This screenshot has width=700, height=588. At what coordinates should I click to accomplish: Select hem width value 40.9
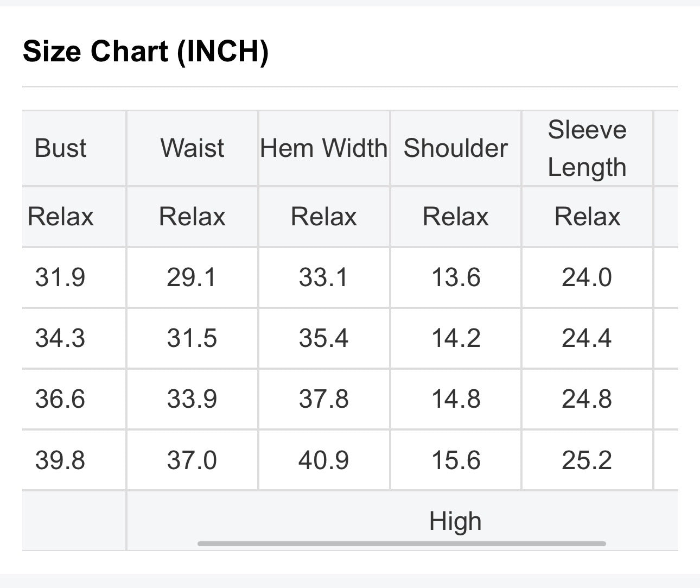click(x=324, y=460)
